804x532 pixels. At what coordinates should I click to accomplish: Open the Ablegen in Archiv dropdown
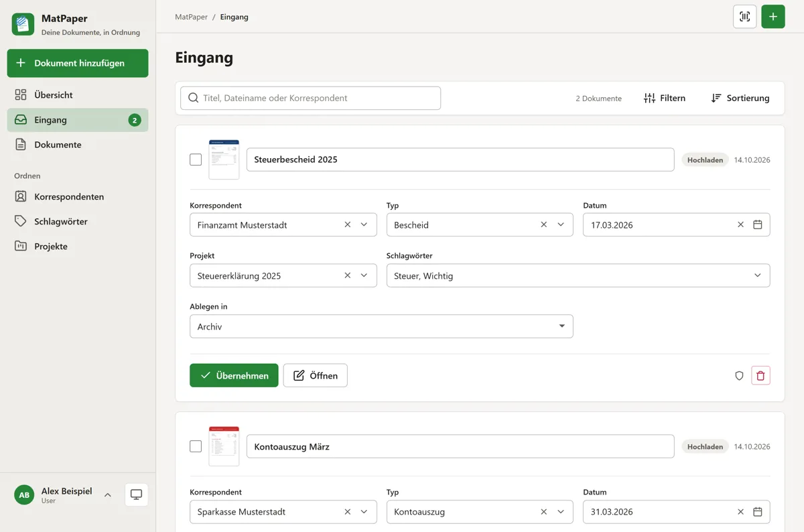(x=381, y=326)
